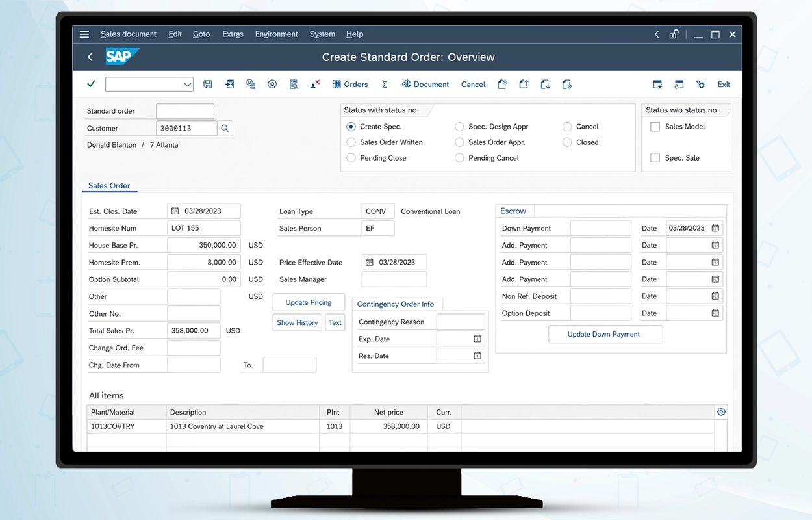
Task: Click the Sigma totals icon
Action: 385,84
